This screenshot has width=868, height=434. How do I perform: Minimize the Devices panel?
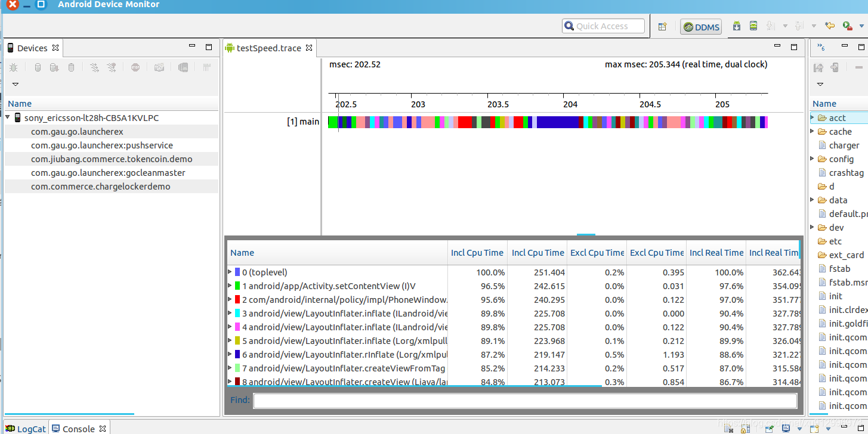(192, 46)
